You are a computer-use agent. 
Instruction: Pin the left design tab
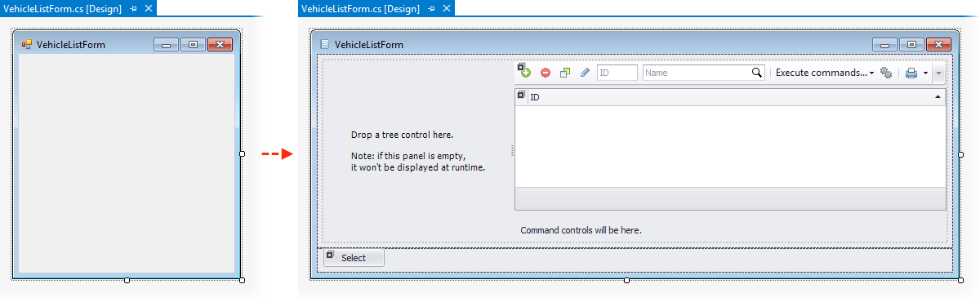coord(134,7)
